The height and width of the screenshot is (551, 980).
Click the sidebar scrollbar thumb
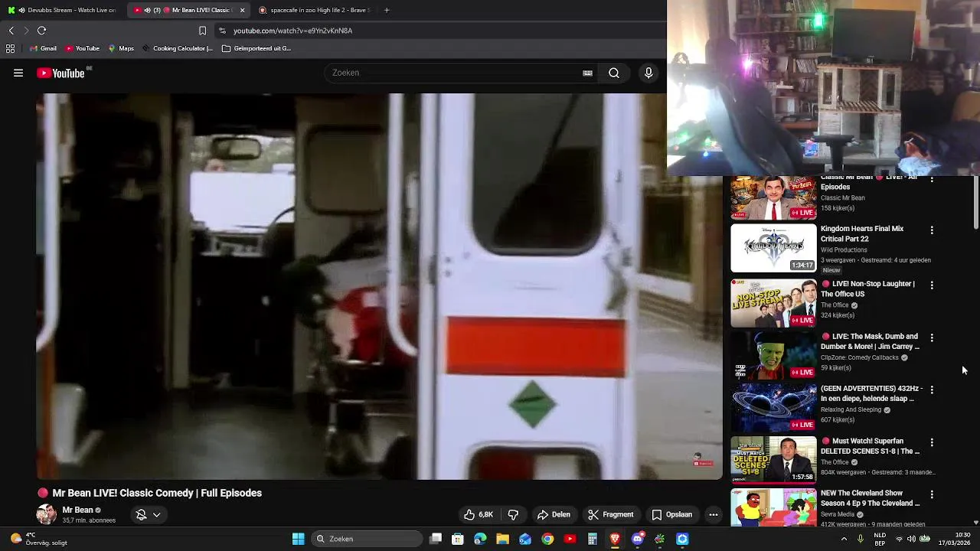pyautogui.click(x=975, y=203)
